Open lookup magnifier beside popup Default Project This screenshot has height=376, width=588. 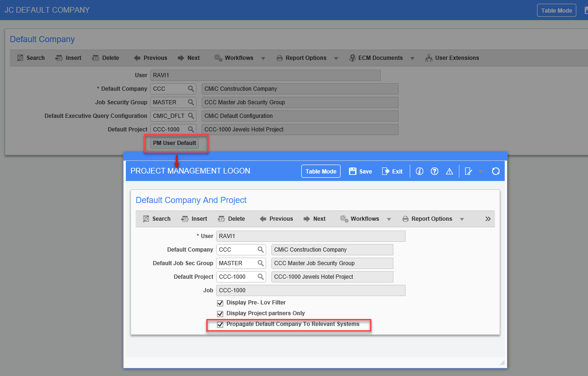tap(261, 277)
